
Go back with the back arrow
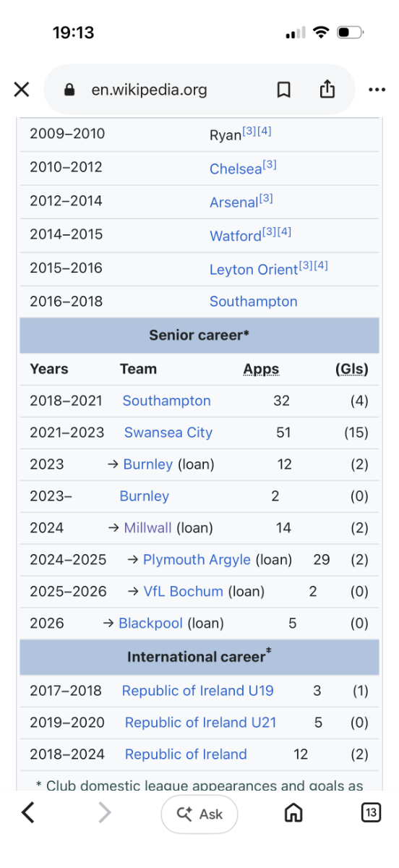(x=27, y=813)
